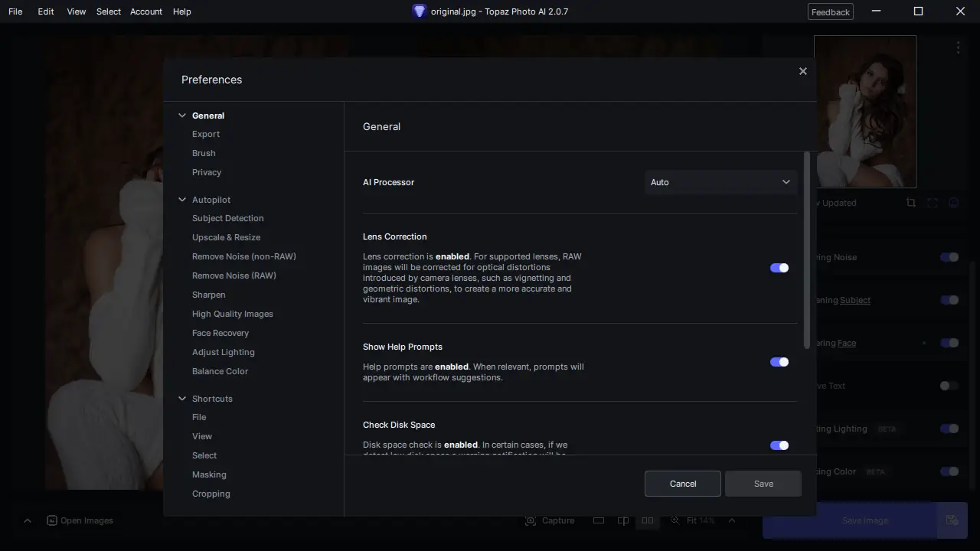The image size is (980, 551).
Task: Go to Export preferences
Action: click(x=206, y=134)
